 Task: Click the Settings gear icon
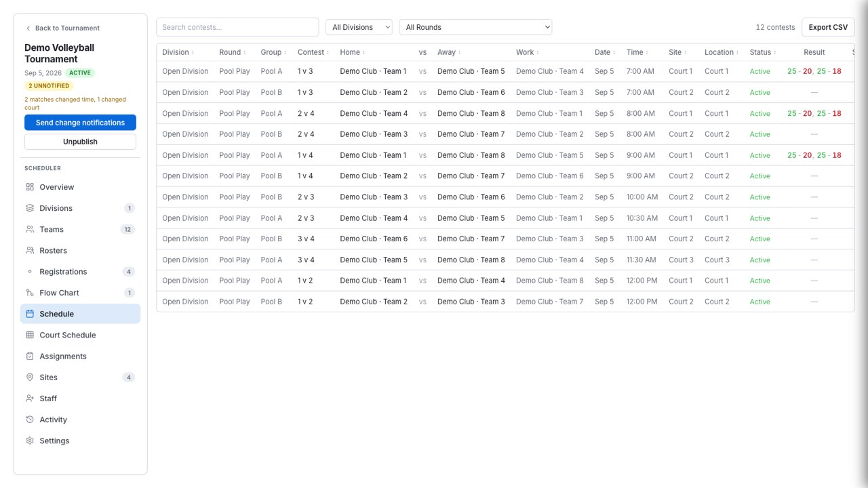coord(30,441)
